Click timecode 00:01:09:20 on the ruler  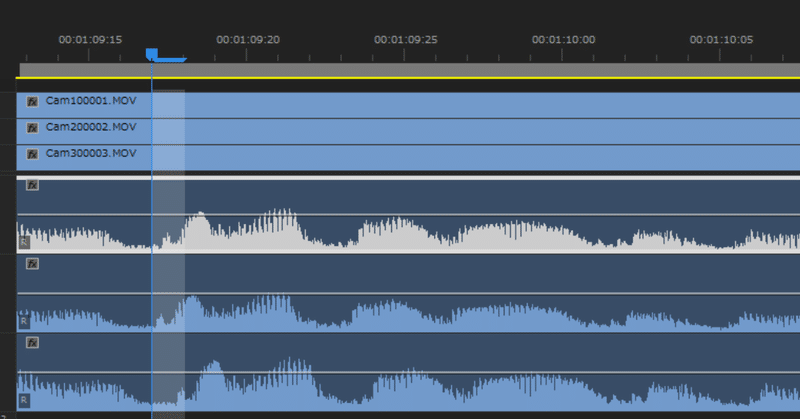[x=248, y=40]
